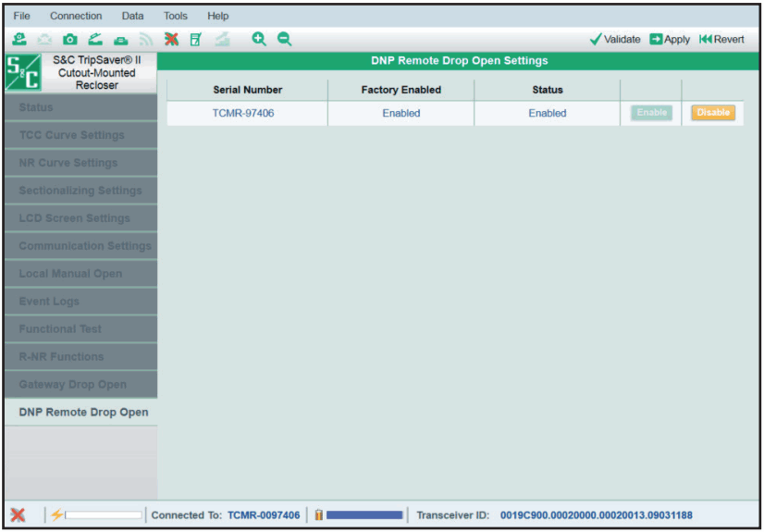This screenshot has width=764, height=532.
Task: Click the DNP Remote Drop Open Settings title
Action: (459, 61)
